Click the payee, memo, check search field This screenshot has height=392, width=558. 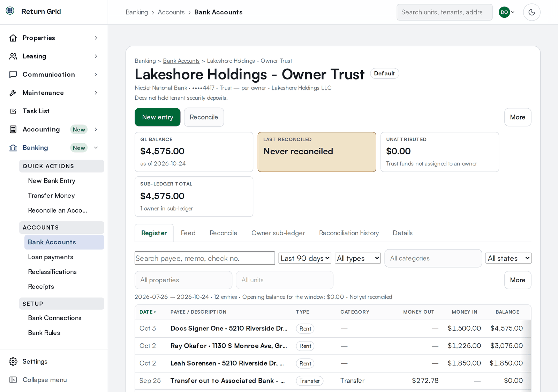point(205,258)
